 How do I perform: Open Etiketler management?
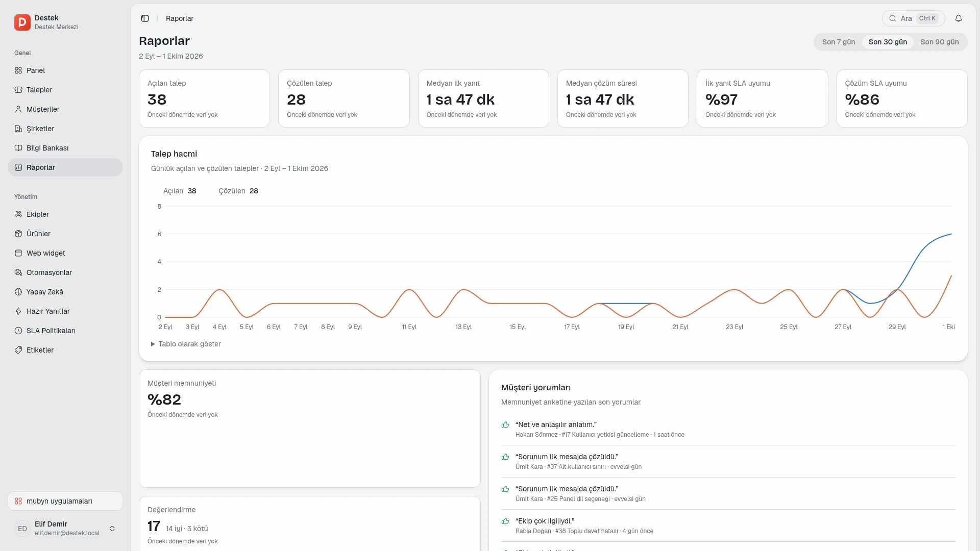(x=65, y=350)
